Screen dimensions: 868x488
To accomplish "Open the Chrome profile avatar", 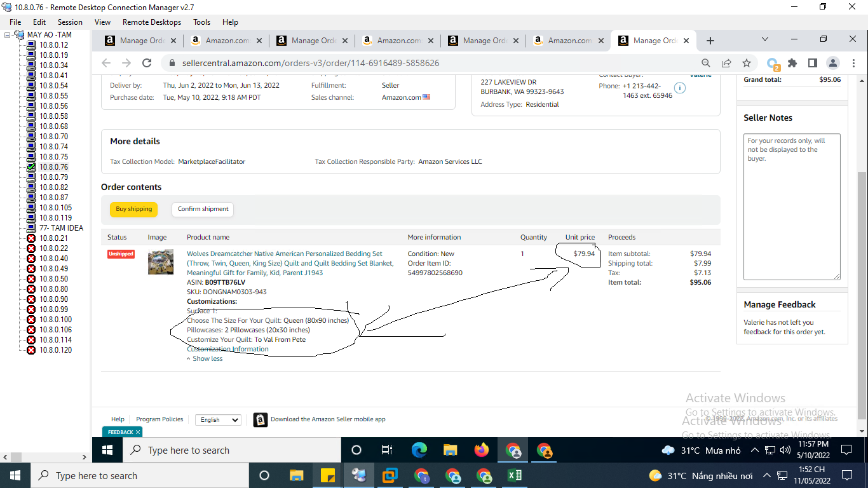I will 832,63.
